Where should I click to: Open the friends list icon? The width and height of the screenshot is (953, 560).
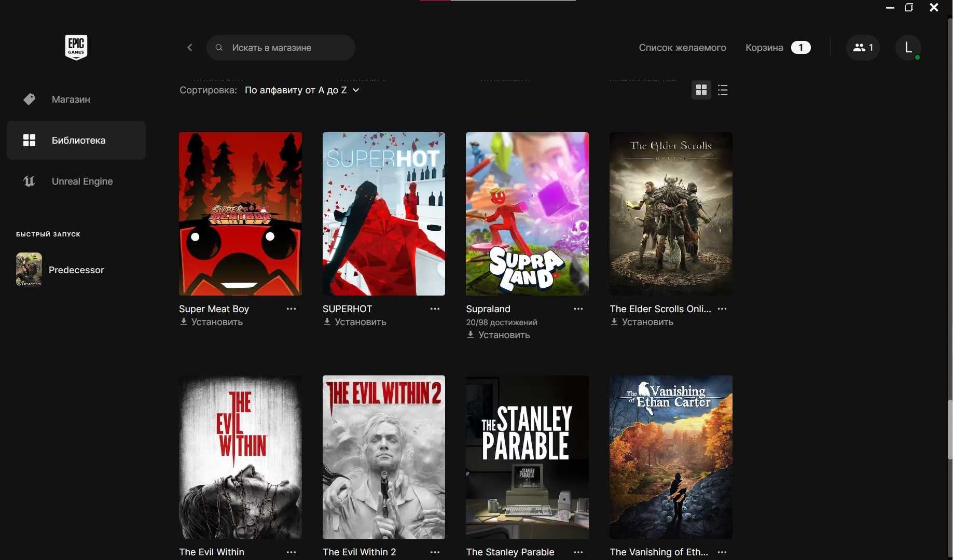pyautogui.click(x=863, y=48)
